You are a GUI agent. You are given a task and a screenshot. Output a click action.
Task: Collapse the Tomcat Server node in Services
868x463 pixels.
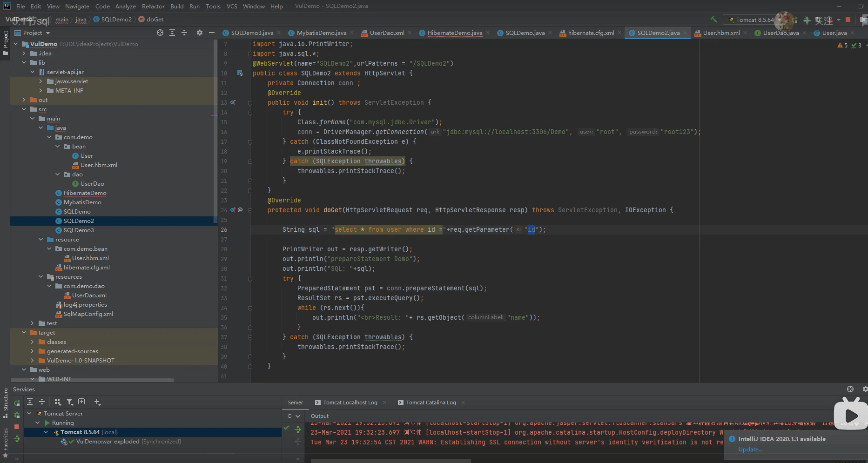(x=29, y=414)
